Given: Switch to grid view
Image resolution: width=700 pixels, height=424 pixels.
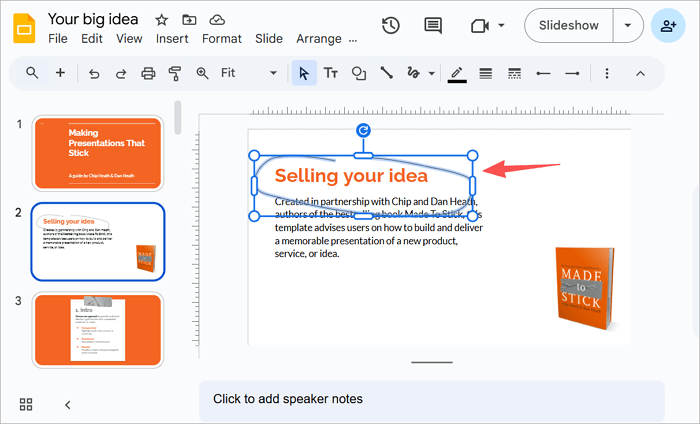Looking at the screenshot, I should pos(26,404).
